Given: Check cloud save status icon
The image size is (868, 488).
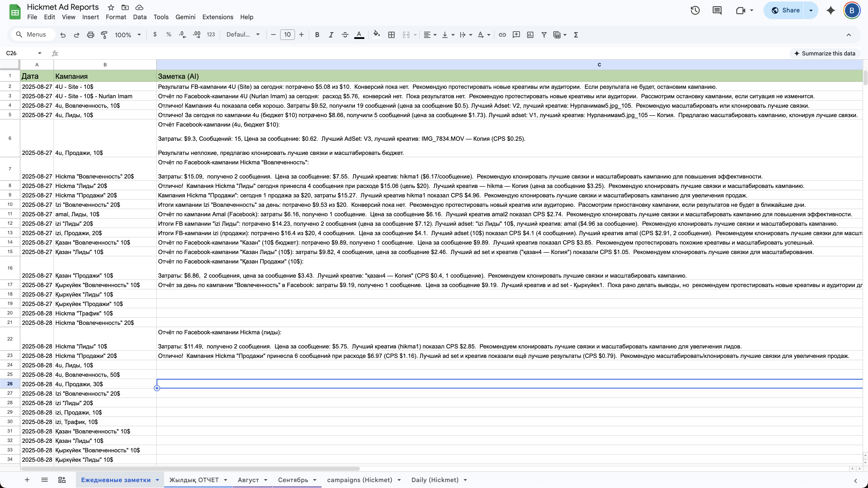Looking at the screenshot, I should coord(139,7).
